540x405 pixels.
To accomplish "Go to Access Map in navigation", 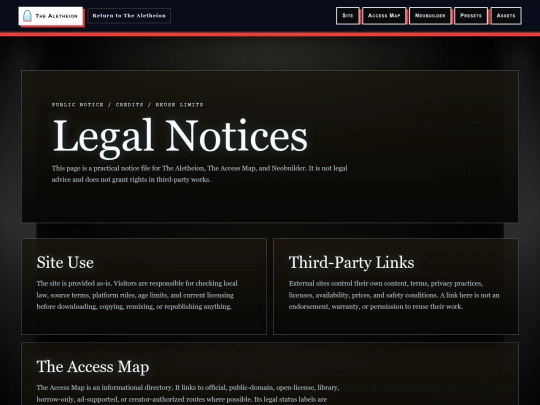I will 384,16.
